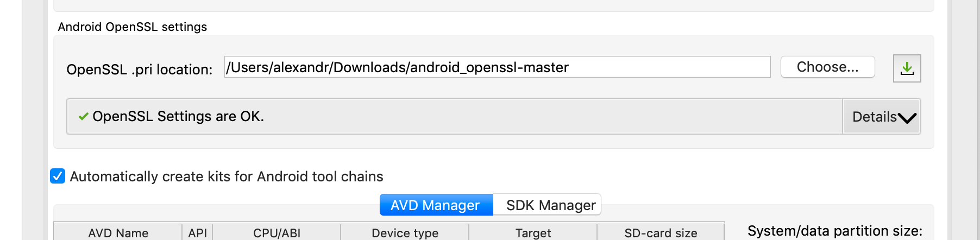Sort by AVD Name column header
The image size is (980, 240).
(x=118, y=233)
